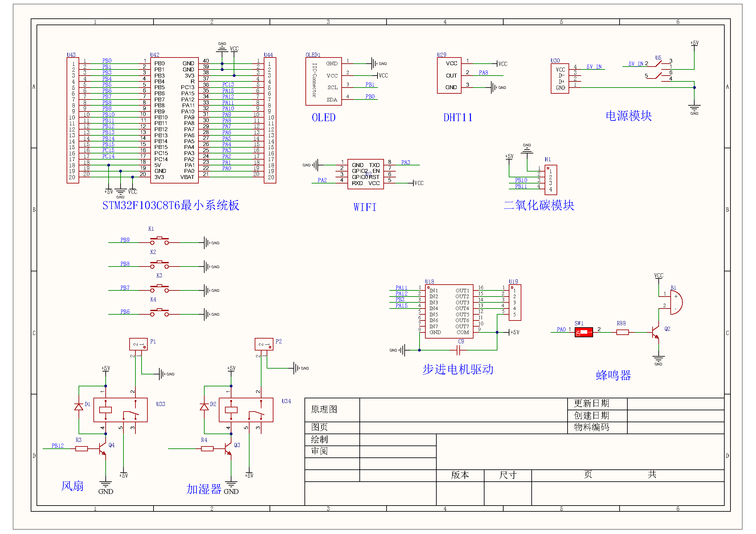Select the B1 buzzer symbol

(676, 302)
